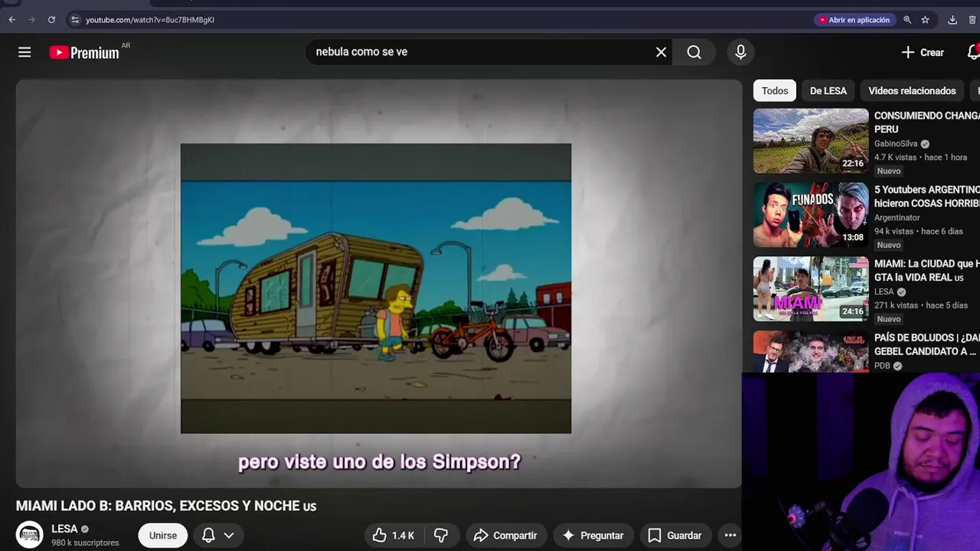Screen dimensions: 980x551
Task: Bookmark this page with star icon
Action: pyautogui.click(x=925, y=20)
